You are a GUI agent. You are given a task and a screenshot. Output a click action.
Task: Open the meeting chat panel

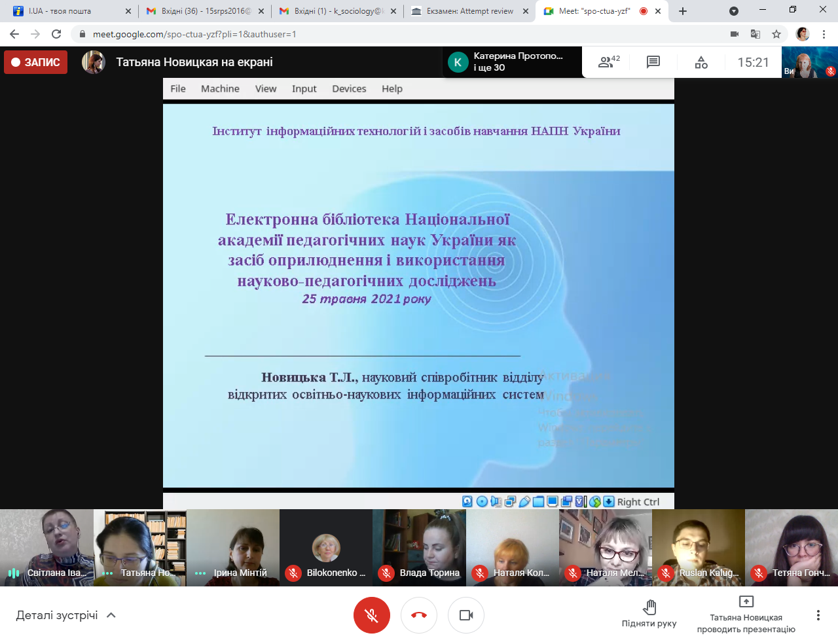(x=653, y=62)
